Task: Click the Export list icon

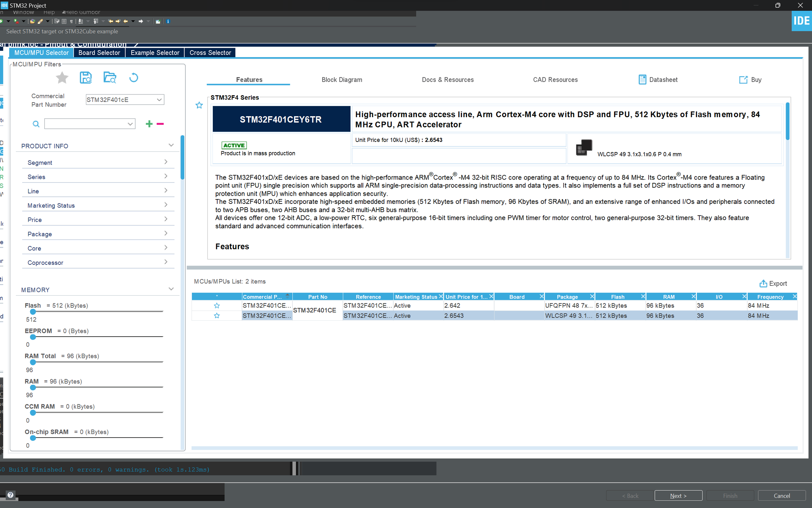Action: (763, 283)
